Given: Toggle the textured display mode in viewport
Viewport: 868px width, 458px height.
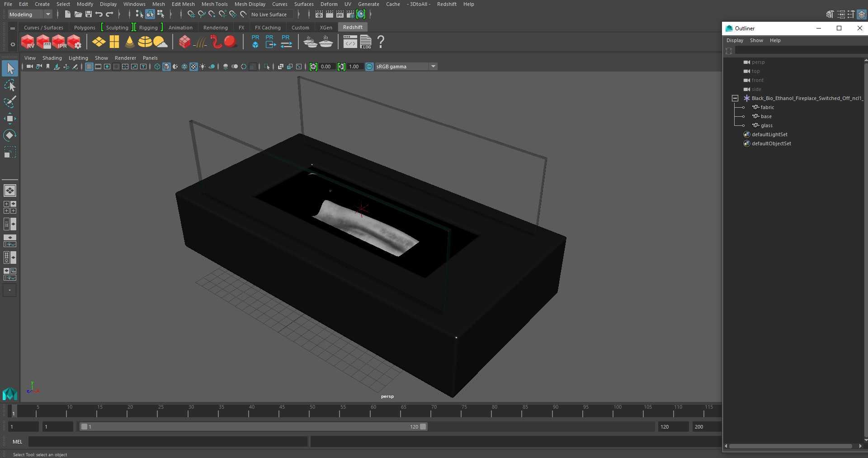Looking at the screenshot, I should [x=193, y=67].
